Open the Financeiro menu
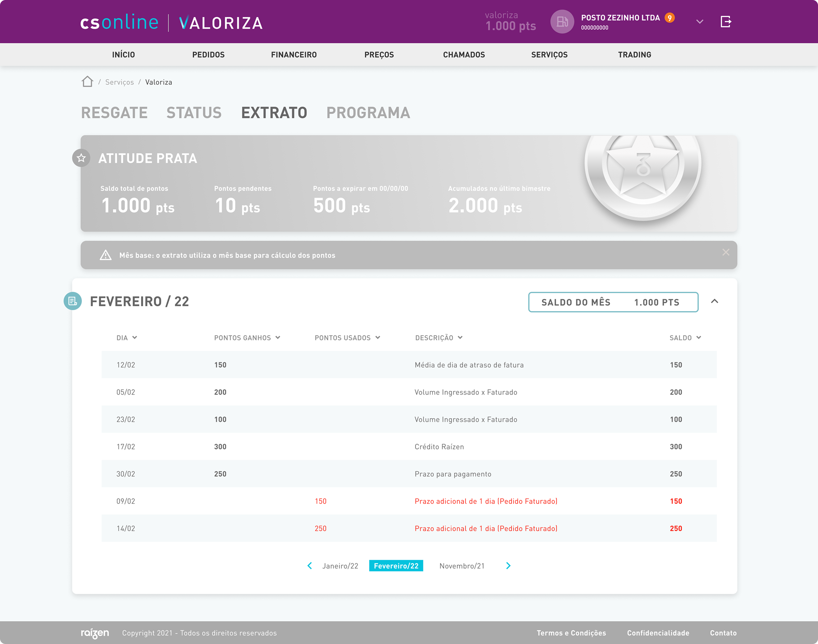The image size is (818, 644). coord(294,55)
